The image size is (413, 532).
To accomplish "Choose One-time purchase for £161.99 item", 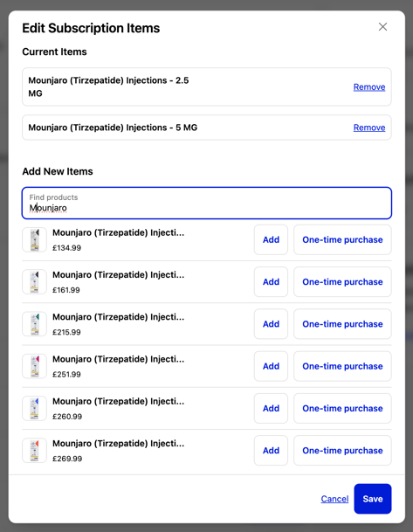I will pyautogui.click(x=342, y=281).
